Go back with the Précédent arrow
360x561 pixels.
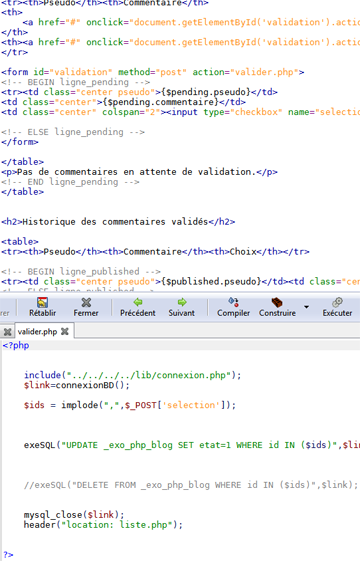point(138,307)
